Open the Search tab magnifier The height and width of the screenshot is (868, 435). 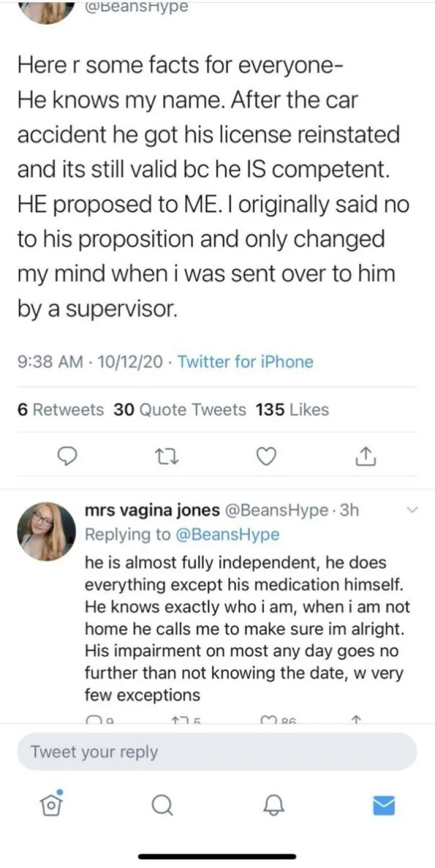coord(162,806)
